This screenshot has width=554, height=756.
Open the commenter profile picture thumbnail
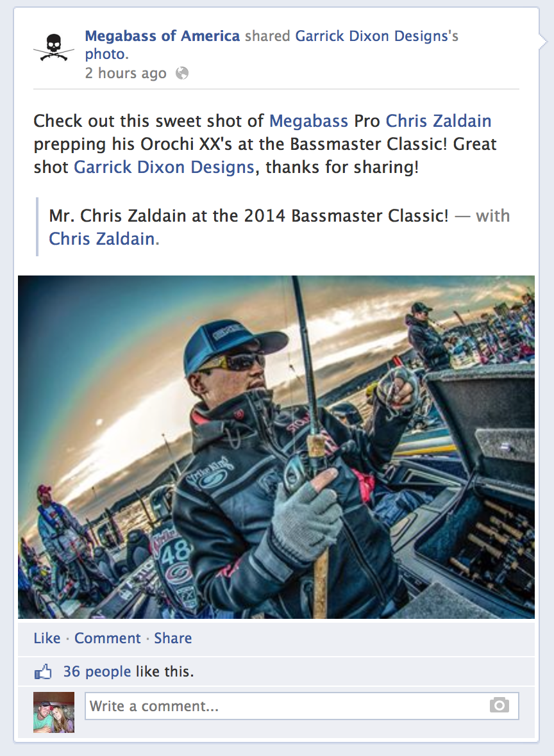54,712
